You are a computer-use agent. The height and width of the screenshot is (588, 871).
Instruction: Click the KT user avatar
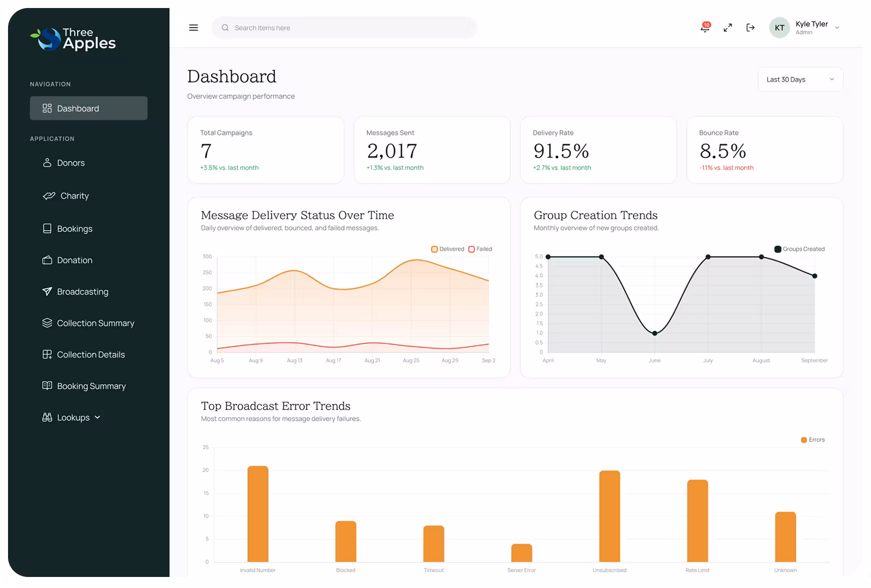(779, 28)
